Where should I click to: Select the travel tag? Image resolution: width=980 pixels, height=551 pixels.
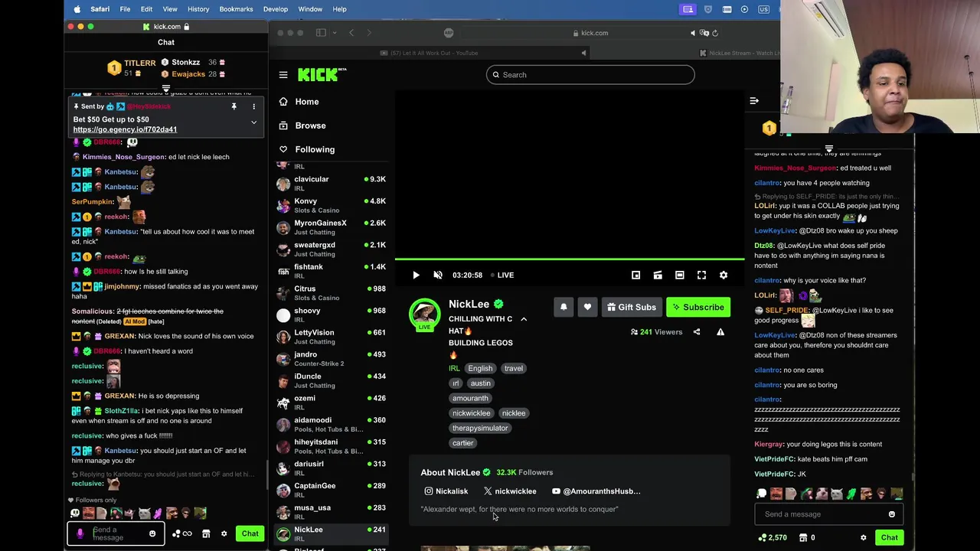tap(514, 368)
